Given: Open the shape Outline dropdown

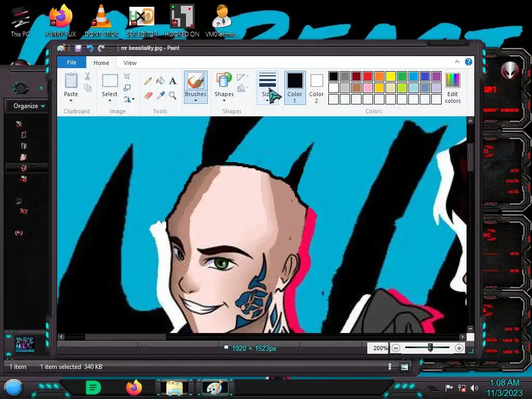Looking at the screenshot, I should click(x=243, y=77).
